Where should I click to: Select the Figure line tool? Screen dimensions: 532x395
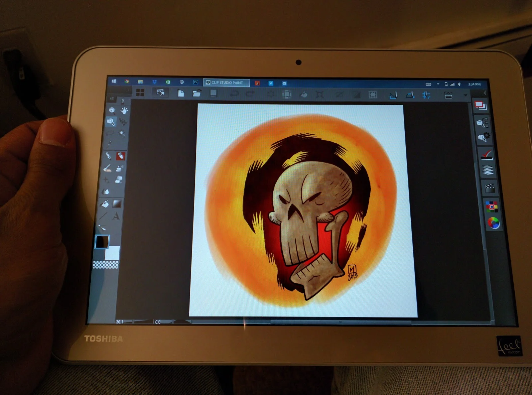[x=103, y=216]
